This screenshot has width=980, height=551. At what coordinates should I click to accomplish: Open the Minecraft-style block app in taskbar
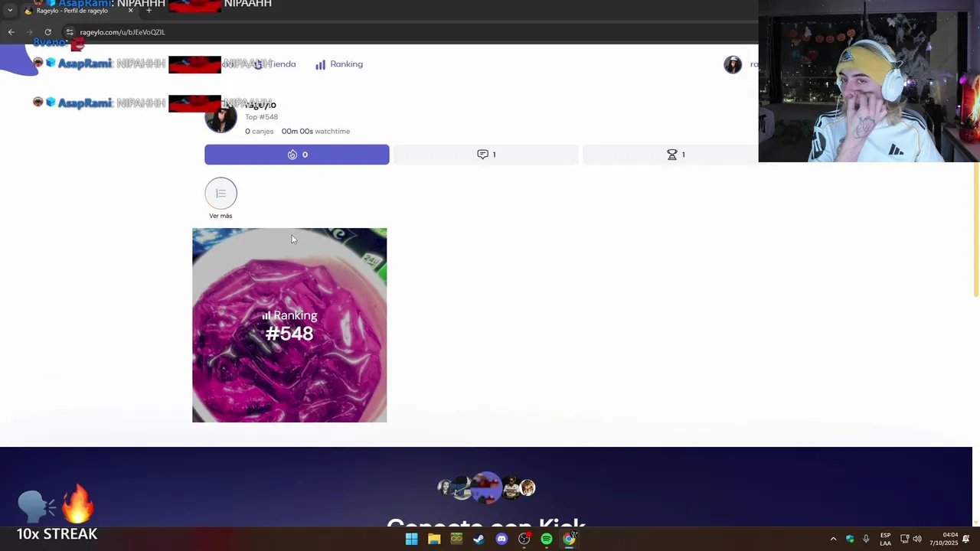point(456,539)
